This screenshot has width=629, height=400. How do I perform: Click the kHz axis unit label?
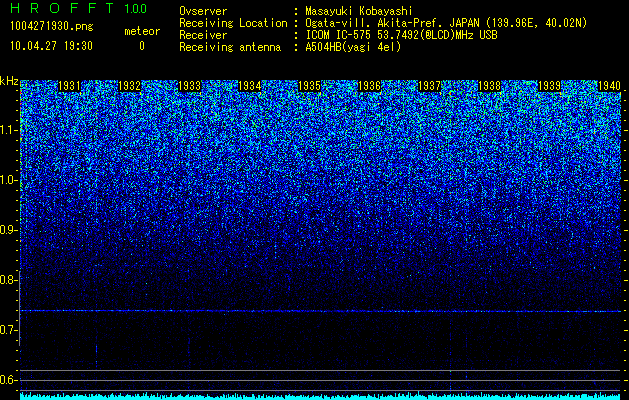tap(9, 82)
